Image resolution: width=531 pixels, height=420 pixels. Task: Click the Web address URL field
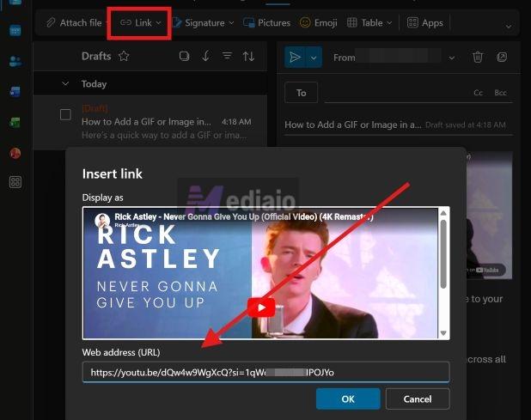[265, 372]
